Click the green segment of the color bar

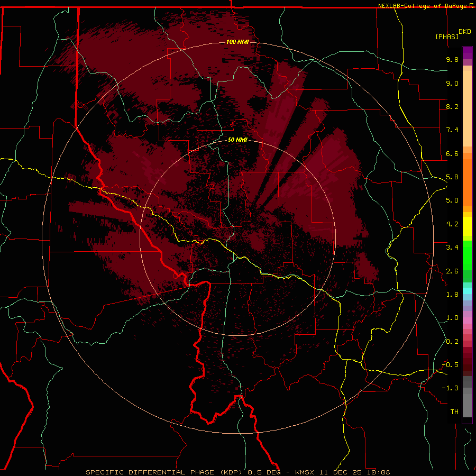467,255
